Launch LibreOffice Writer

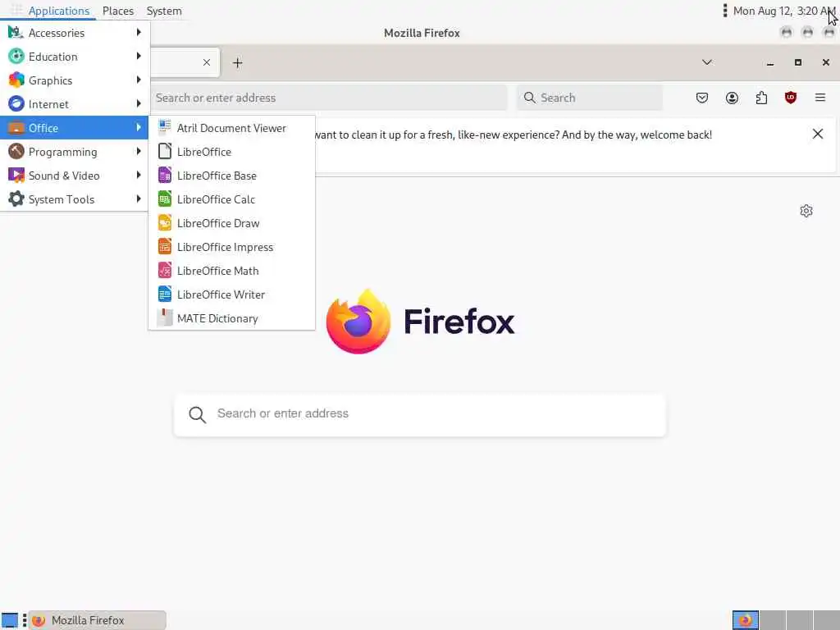pyautogui.click(x=231, y=294)
